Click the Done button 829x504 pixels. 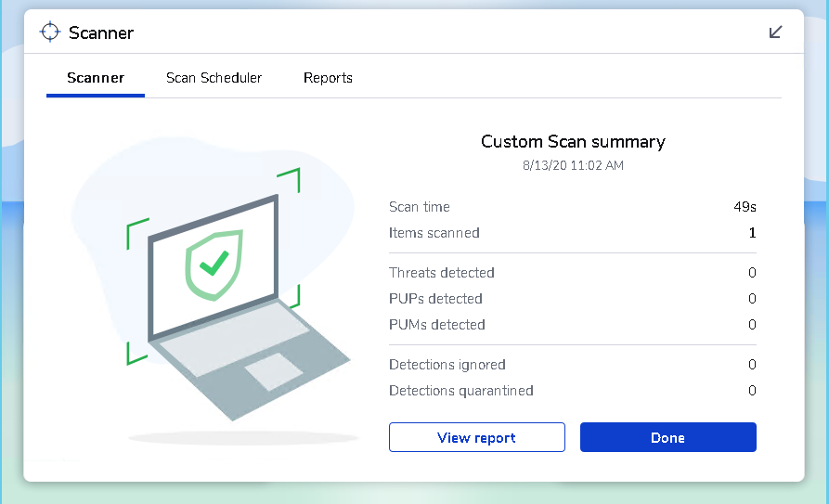click(x=668, y=437)
